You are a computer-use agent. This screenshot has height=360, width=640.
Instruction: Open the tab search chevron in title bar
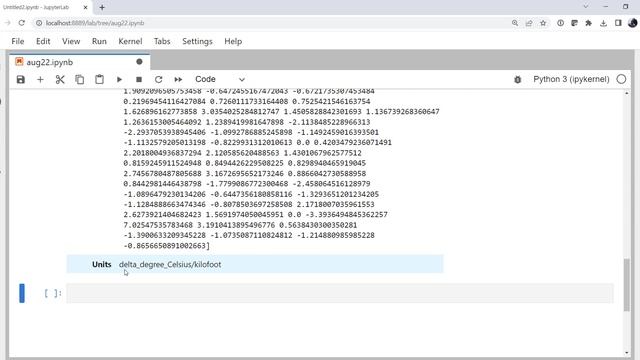(x=586, y=7)
